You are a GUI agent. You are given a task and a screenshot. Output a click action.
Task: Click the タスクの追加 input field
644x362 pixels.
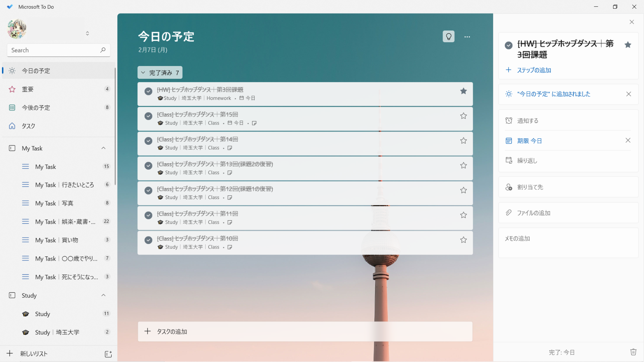[x=305, y=331]
